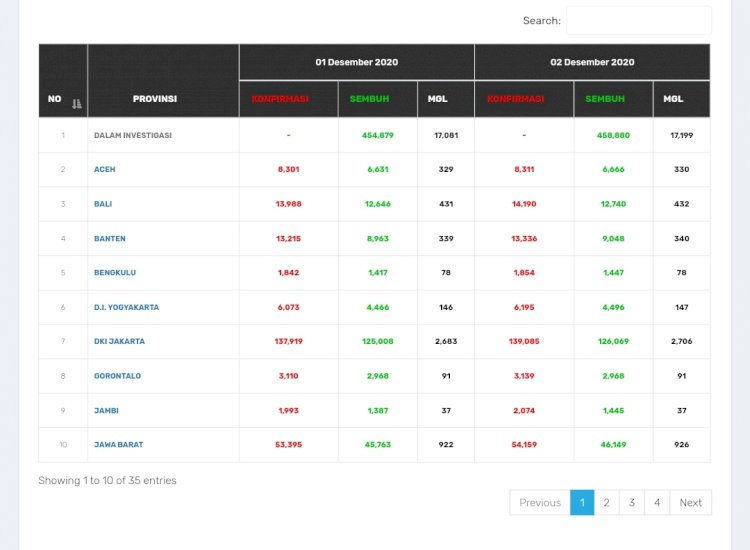Click the 02 Desember 2020 header
This screenshot has height=550, width=750.
pyautogui.click(x=592, y=62)
